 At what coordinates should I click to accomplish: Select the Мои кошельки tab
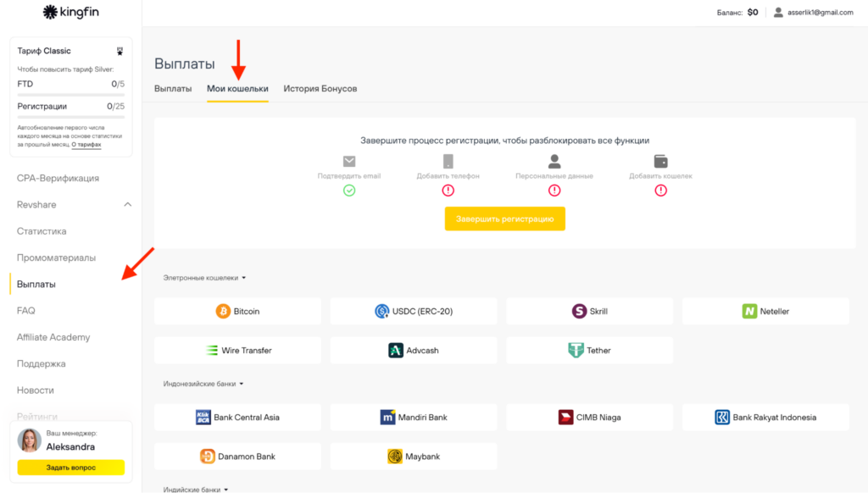(237, 89)
